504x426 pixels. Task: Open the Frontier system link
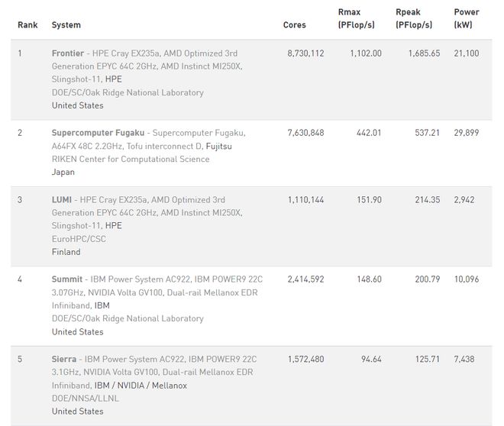point(68,53)
